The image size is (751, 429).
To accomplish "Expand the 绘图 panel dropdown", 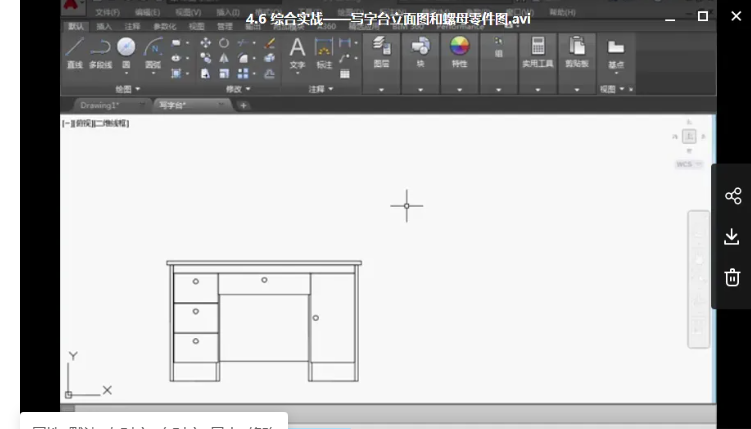I will point(128,89).
